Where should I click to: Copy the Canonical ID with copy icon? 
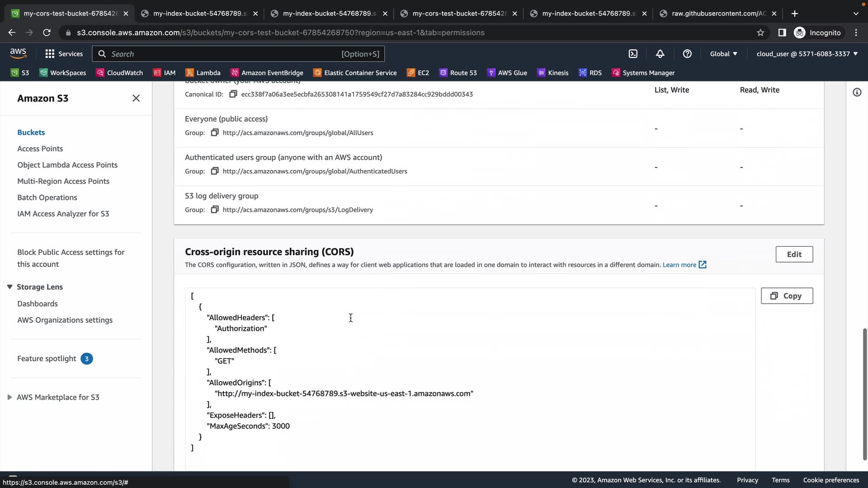pos(233,94)
